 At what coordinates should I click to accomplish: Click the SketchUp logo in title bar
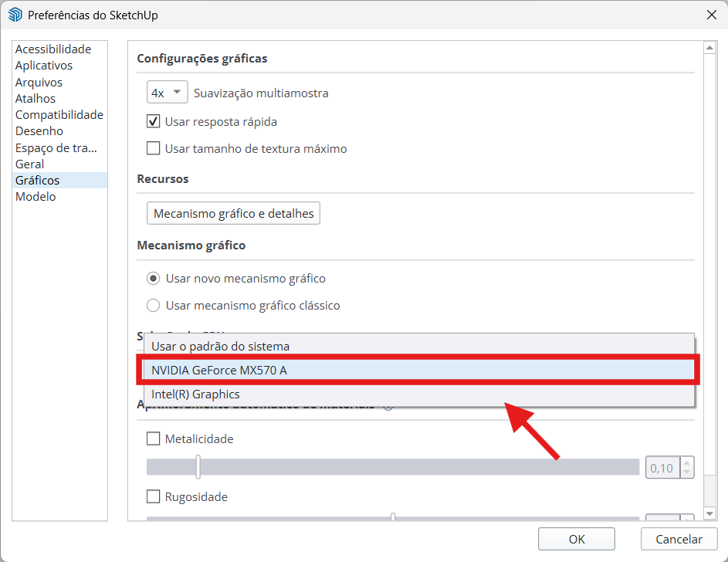coord(15,15)
